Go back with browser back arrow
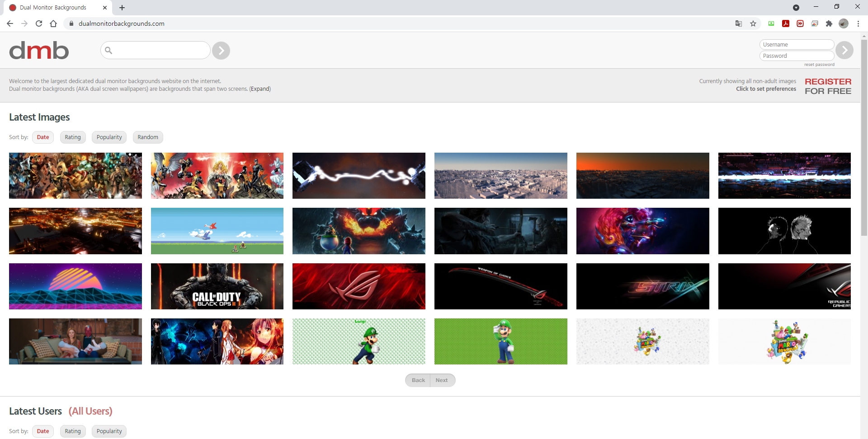 (x=10, y=23)
